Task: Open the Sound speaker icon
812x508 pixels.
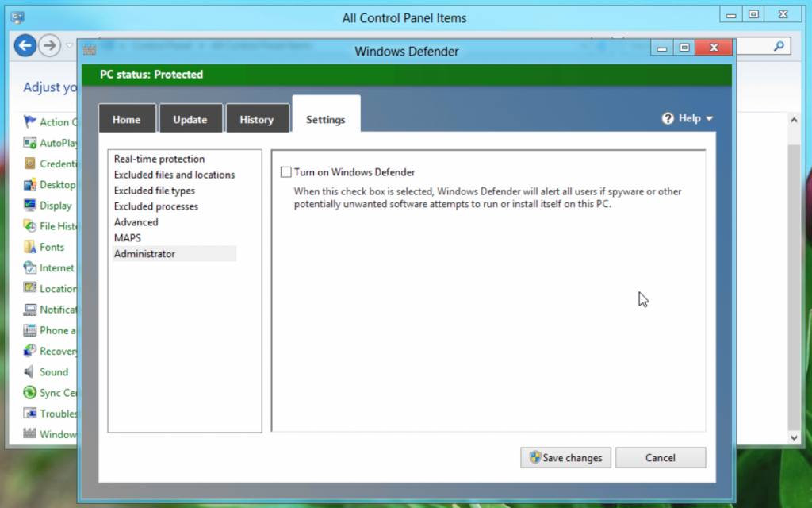Action: 30,371
